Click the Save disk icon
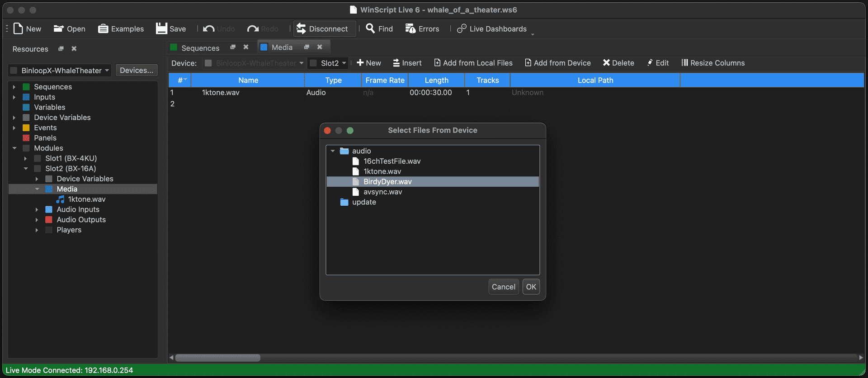 click(161, 29)
